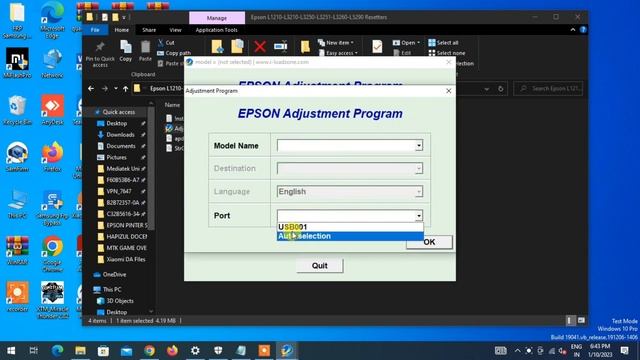Open the WinRAR desktop icon

pos(17,250)
